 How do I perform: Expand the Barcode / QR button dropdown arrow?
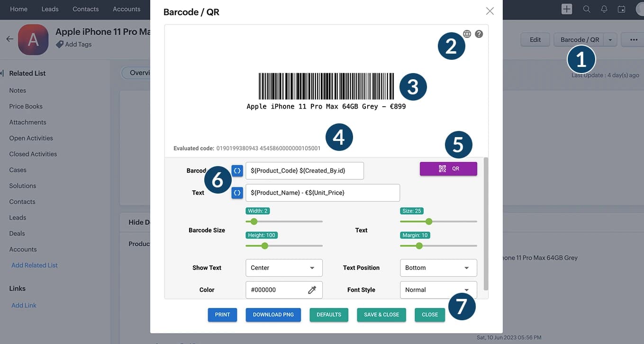[x=610, y=40]
